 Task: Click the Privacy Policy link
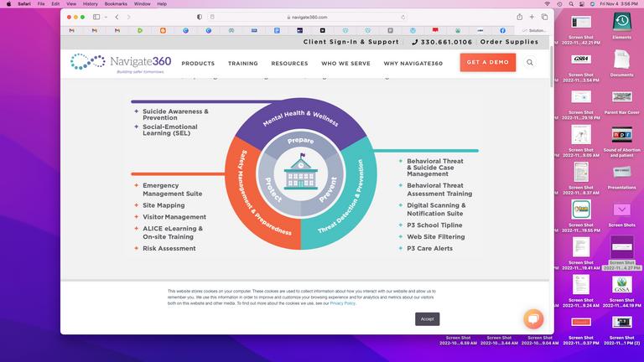[342, 303]
